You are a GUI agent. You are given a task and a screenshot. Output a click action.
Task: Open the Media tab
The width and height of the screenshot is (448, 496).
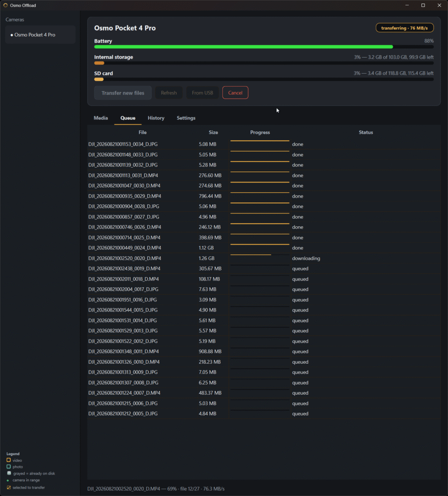pos(101,118)
